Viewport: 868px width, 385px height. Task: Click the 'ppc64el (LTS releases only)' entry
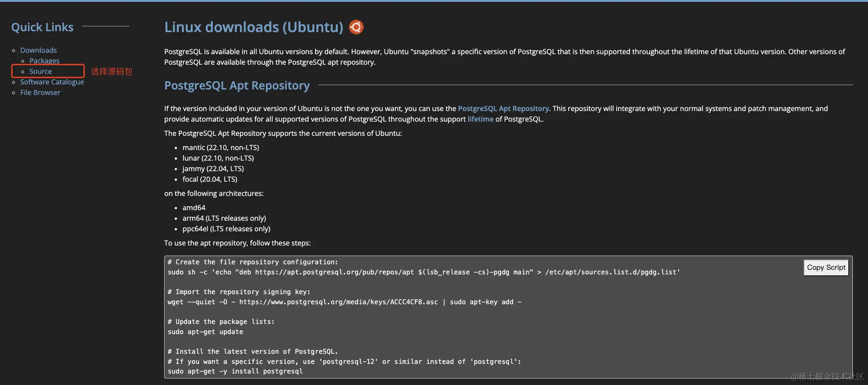(x=226, y=229)
